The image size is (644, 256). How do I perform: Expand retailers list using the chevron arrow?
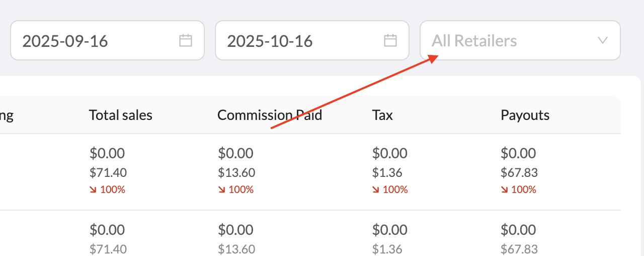603,41
